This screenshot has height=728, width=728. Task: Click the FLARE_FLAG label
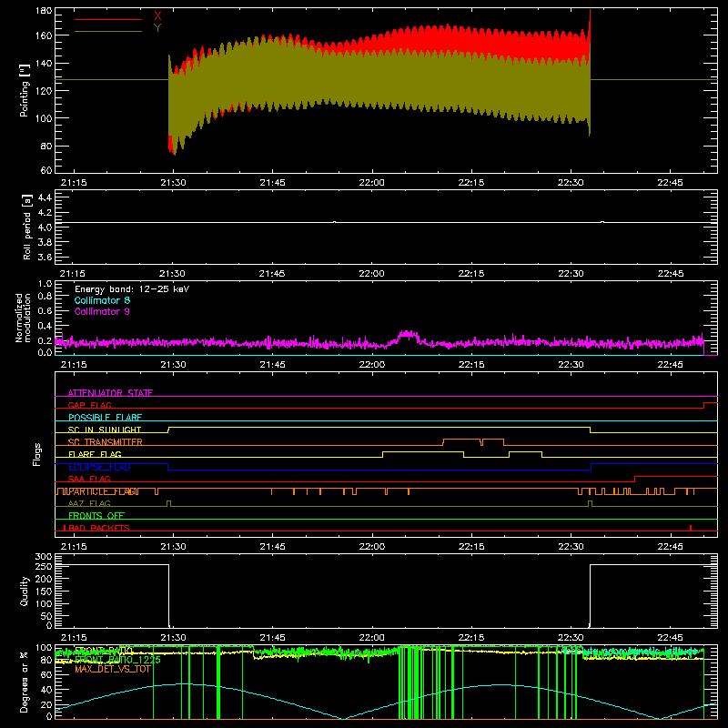[x=95, y=454]
